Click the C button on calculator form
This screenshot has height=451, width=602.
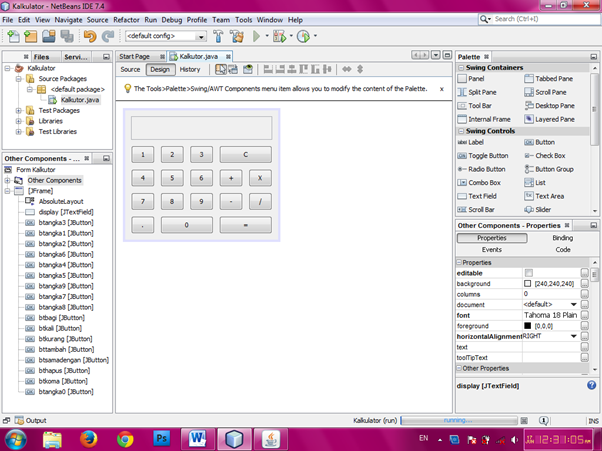coord(245,154)
